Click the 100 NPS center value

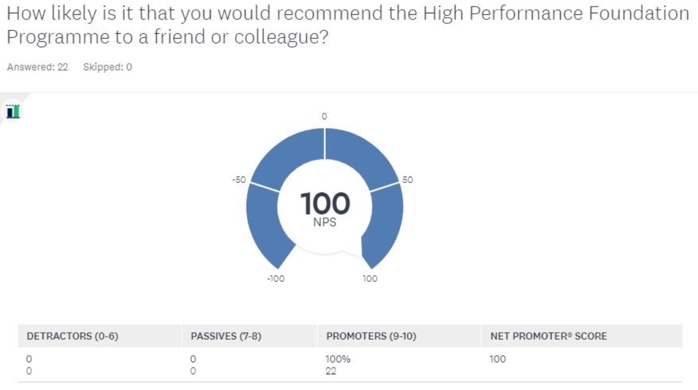(x=325, y=203)
